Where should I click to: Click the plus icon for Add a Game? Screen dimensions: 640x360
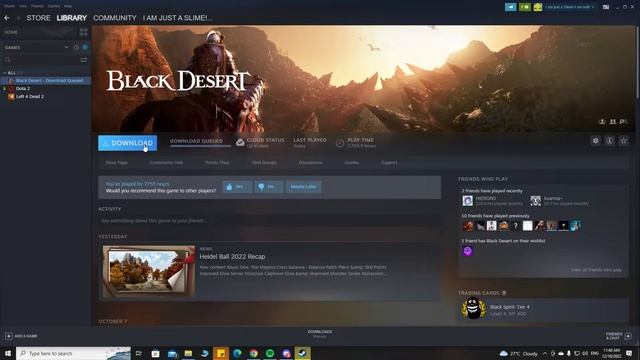(x=9, y=336)
